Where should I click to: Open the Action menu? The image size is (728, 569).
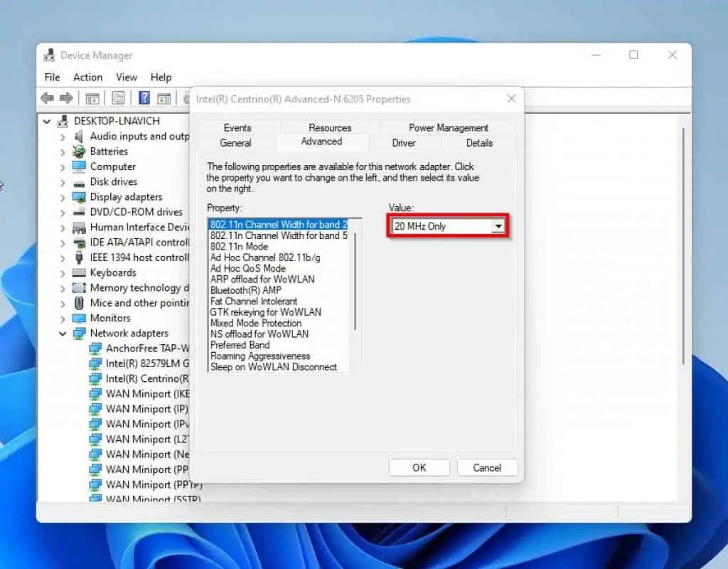[87, 78]
